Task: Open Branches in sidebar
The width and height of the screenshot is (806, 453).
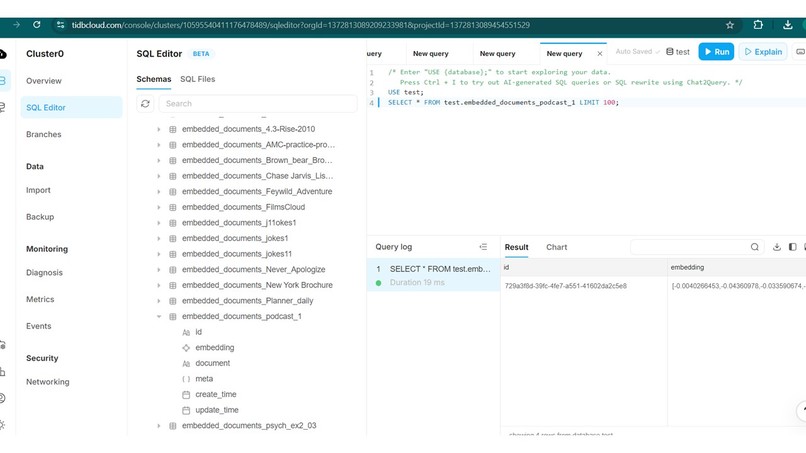Action: [x=44, y=134]
